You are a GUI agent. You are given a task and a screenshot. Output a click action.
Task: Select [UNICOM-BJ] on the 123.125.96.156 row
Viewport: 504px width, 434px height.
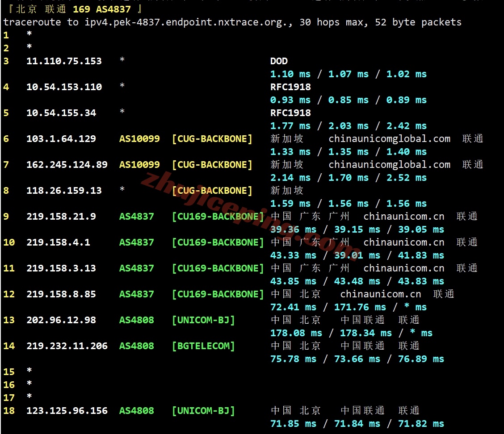[203, 411]
